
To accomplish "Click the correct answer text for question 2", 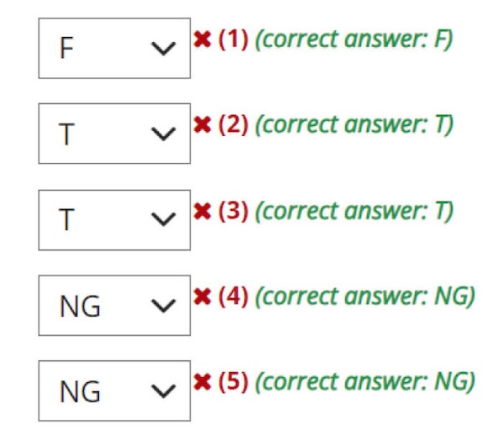I will 353,125.
